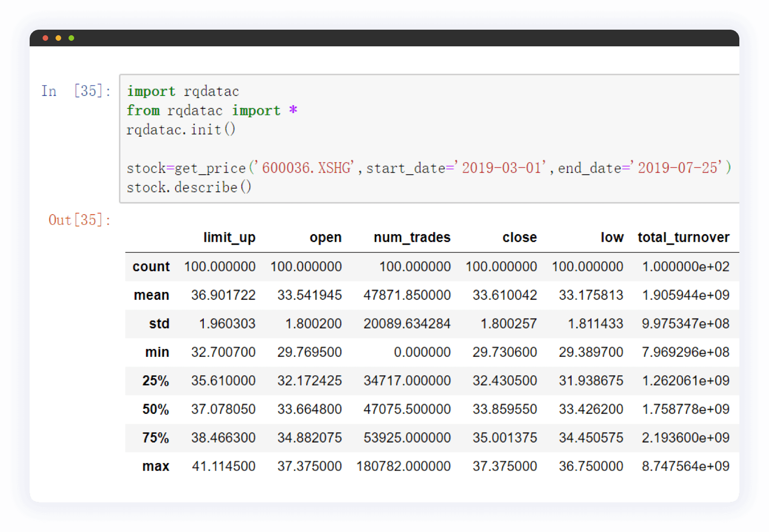Click the In [35] cell prompt
Screen dimensions: 769x532
tap(76, 91)
